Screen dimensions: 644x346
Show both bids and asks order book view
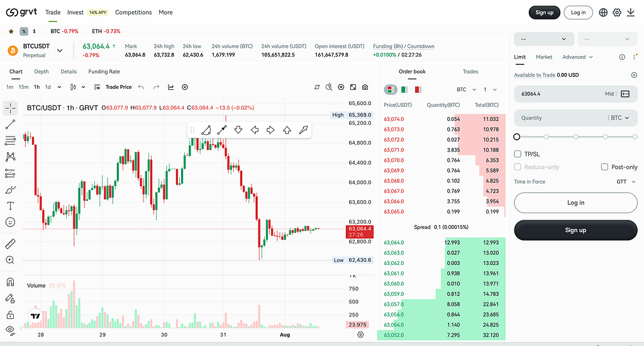pos(390,89)
